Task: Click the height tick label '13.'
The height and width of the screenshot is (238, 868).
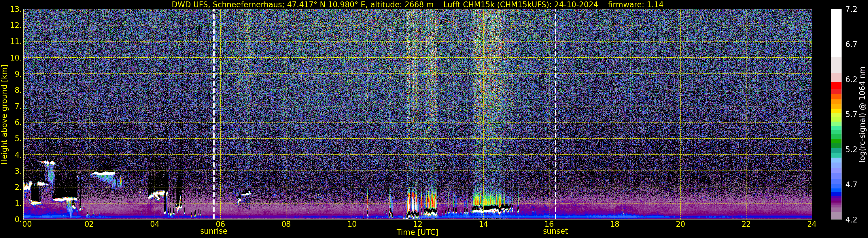Action: click(16, 9)
